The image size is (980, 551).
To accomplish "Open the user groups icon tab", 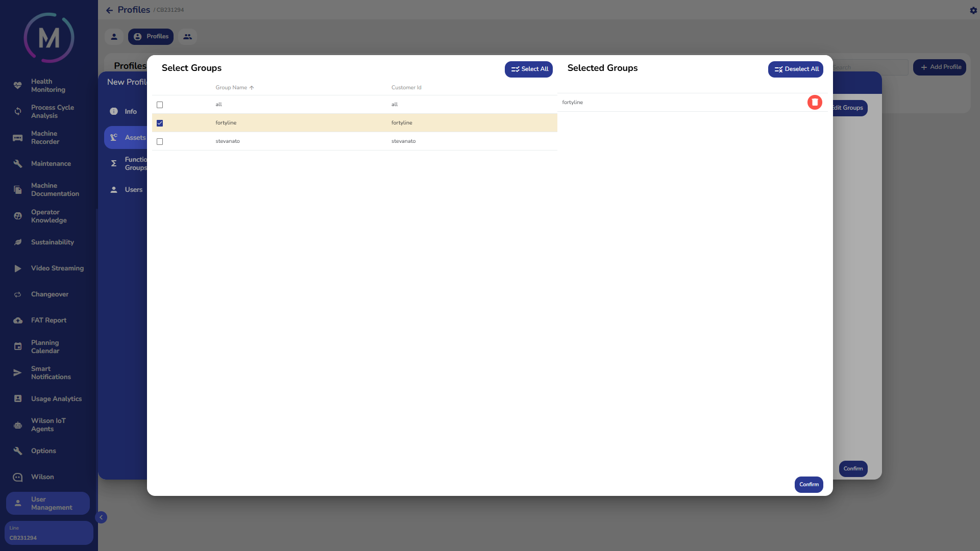I will tap(187, 37).
